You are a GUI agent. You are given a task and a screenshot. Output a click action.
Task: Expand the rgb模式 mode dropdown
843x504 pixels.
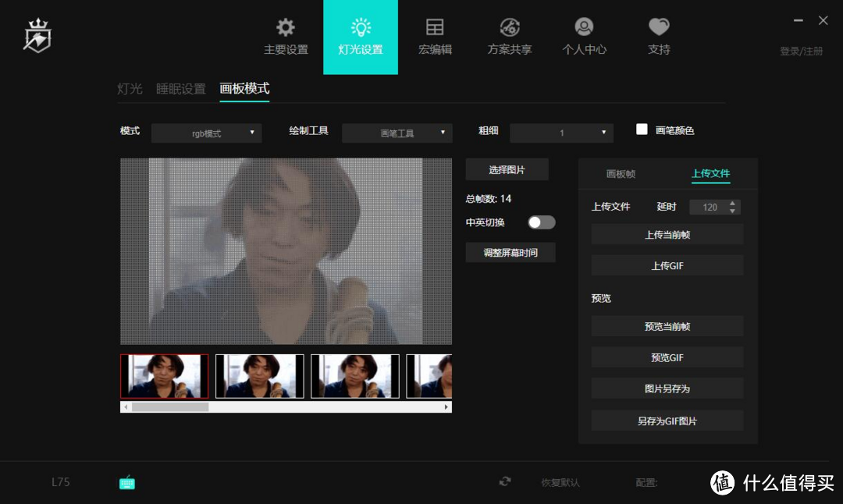point(206,133)
